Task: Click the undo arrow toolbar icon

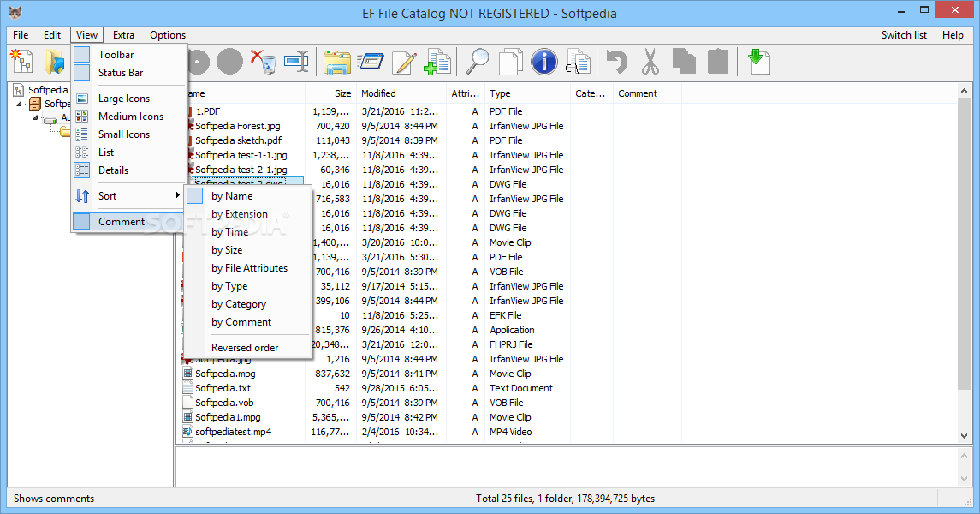Action: (617, 62)
